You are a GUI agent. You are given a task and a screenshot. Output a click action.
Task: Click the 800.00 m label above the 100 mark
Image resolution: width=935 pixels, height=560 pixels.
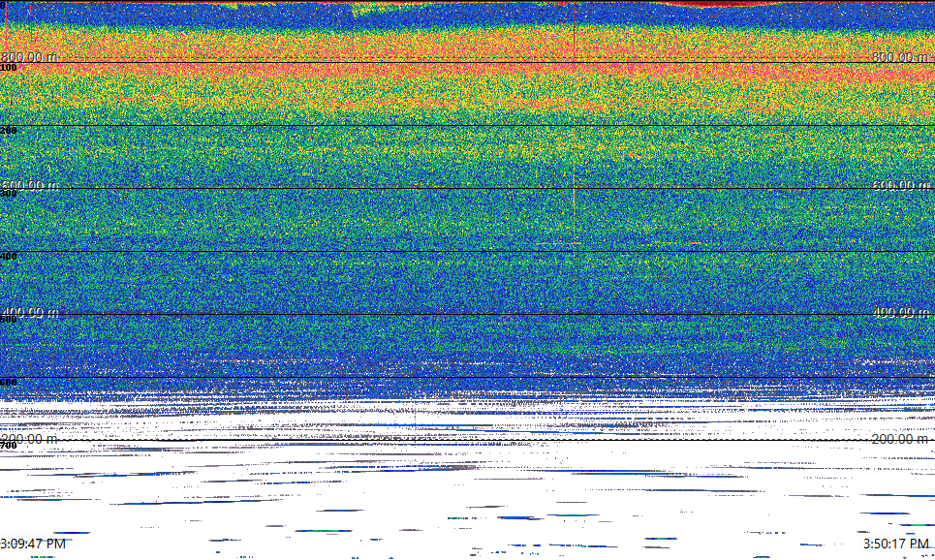click(x=29, y=56)
